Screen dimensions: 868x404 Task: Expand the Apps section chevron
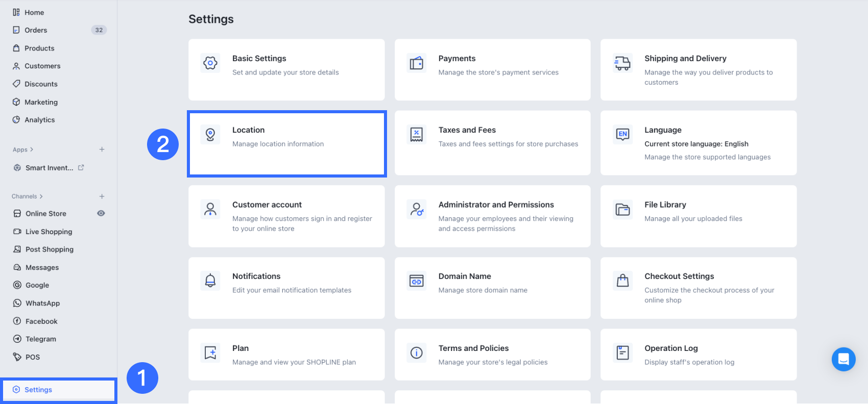click(x=32, y=149)
